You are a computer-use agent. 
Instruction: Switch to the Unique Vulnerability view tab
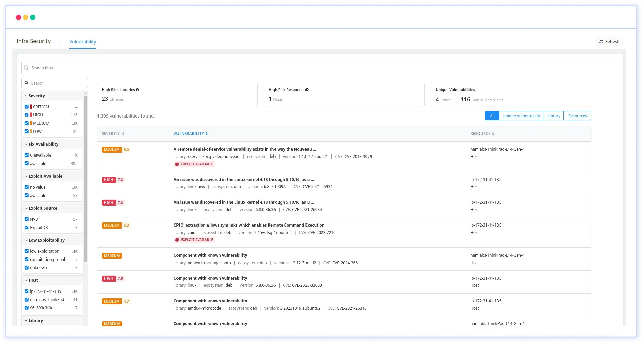tap(521, 116)
